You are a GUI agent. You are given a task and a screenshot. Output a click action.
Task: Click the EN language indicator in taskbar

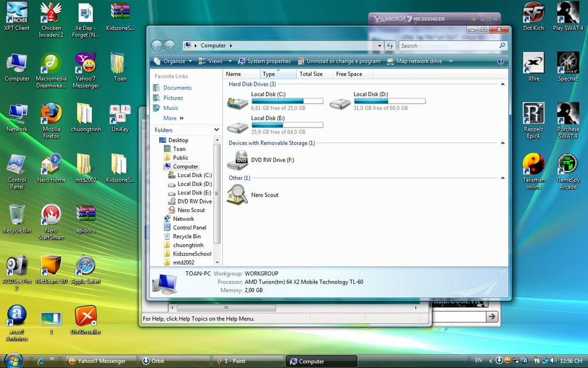tap(478, 361)
